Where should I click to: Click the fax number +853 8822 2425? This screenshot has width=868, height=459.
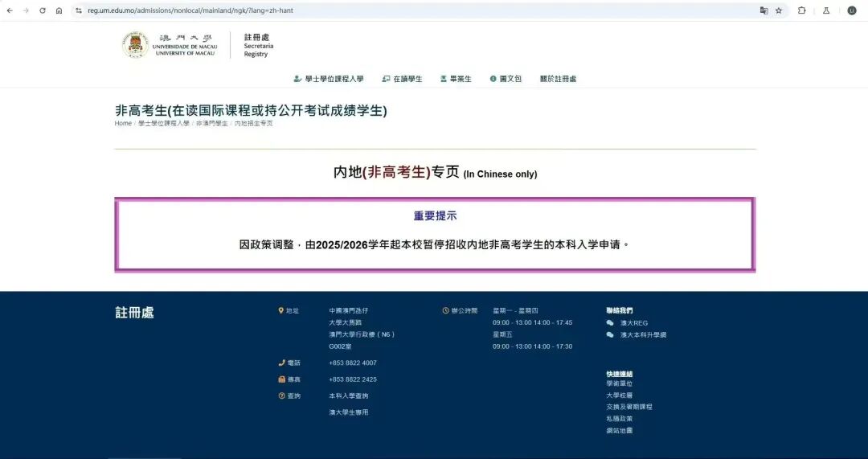[353, 379]
